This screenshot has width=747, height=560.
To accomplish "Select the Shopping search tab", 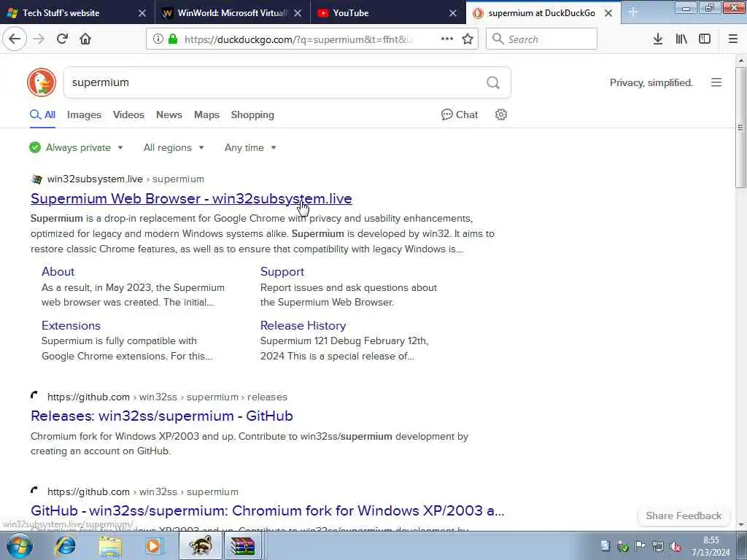I will coord(252,114).
